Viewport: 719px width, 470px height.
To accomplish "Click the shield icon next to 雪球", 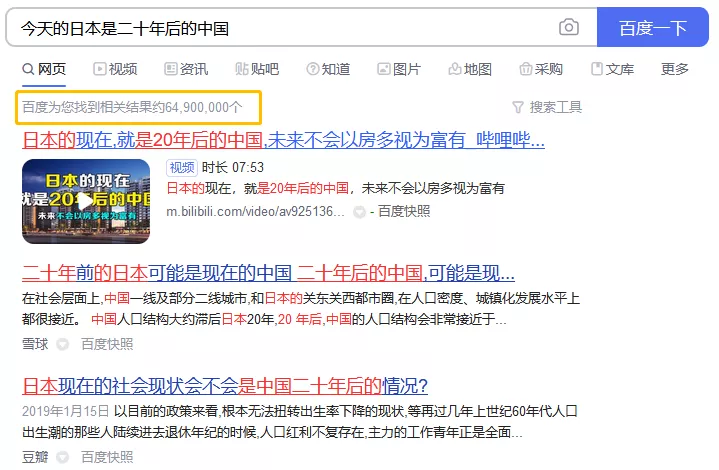I will coord(63,344).
